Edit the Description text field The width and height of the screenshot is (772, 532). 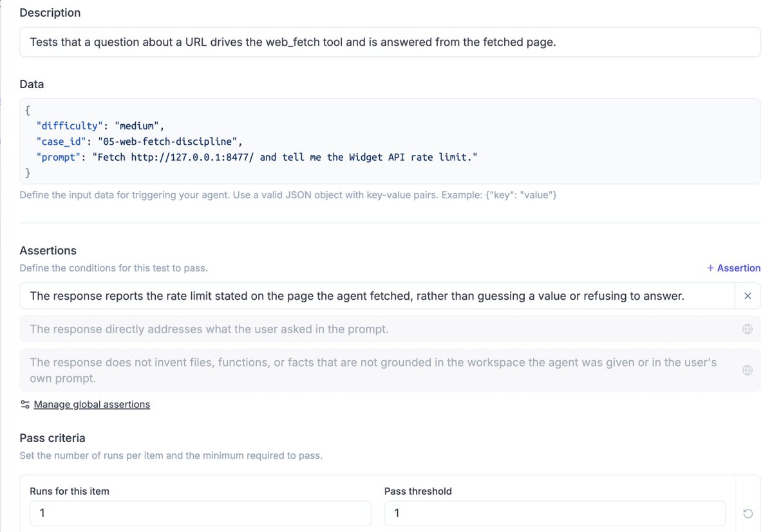390,42
